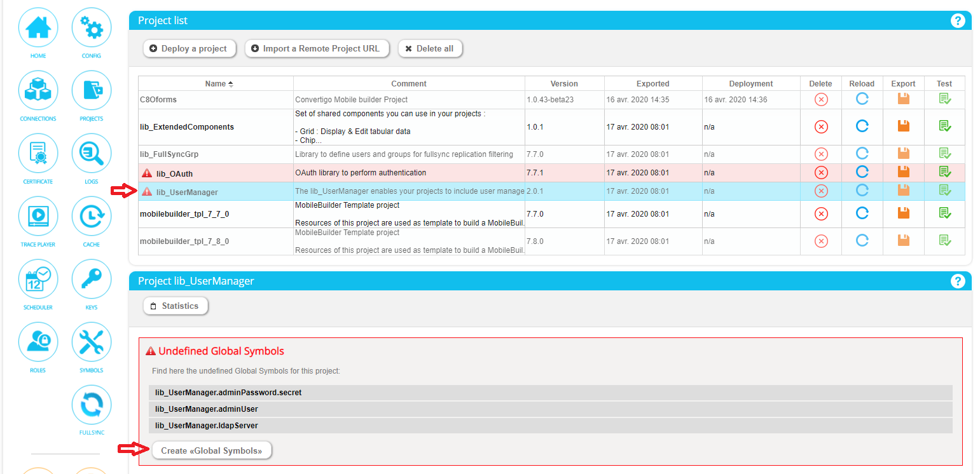Screen dimensions: 980x474
Task: Click Create «Global Symbols» button
Action: (212, 450)
